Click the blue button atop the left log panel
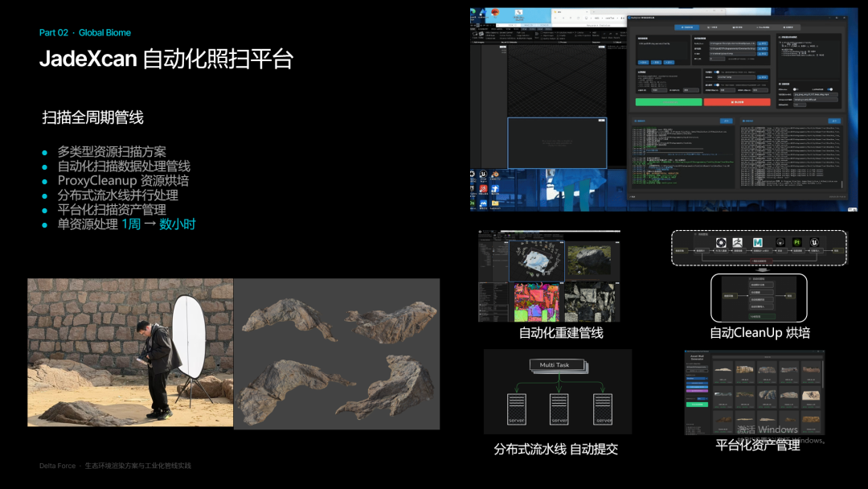This screenshot has width=868, height=489. pos(727,121)
